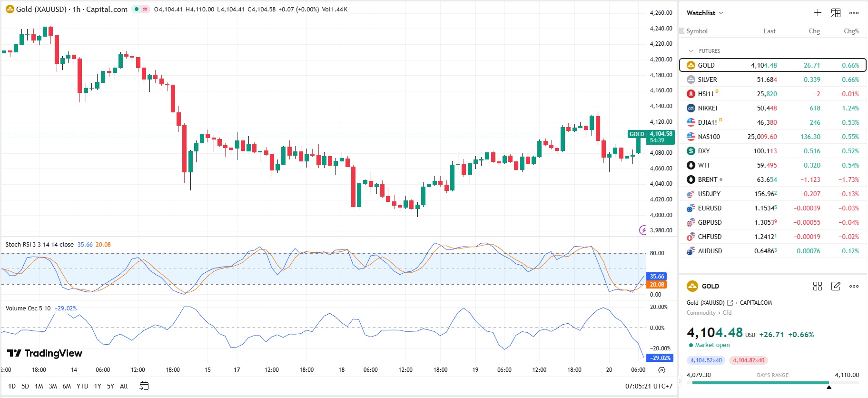Image resolution: width=868 pixels, height=398 pixels.
Task: Open the watchlist advanced view table icon
Action: [x=836, y=13]
